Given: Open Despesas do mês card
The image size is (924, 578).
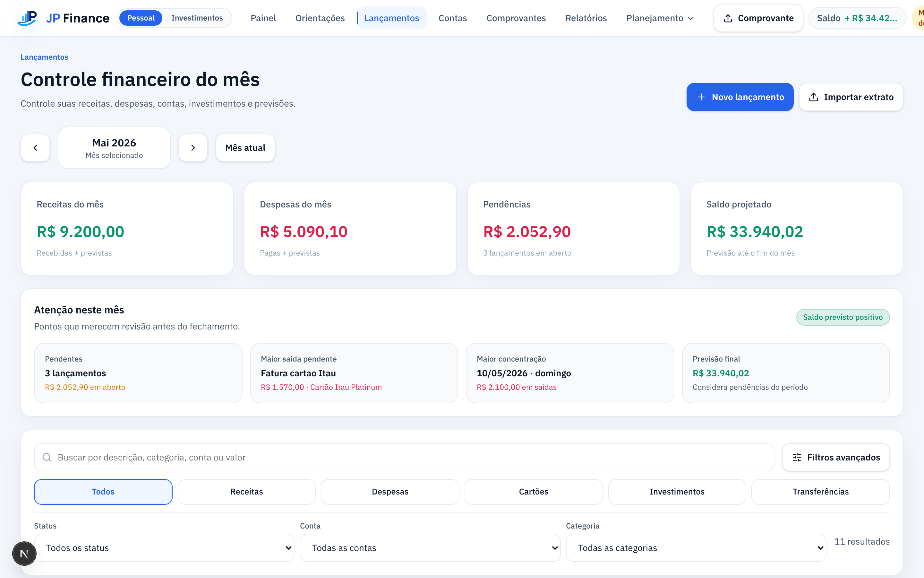Looking at the screenshot, I should [350, 229].
